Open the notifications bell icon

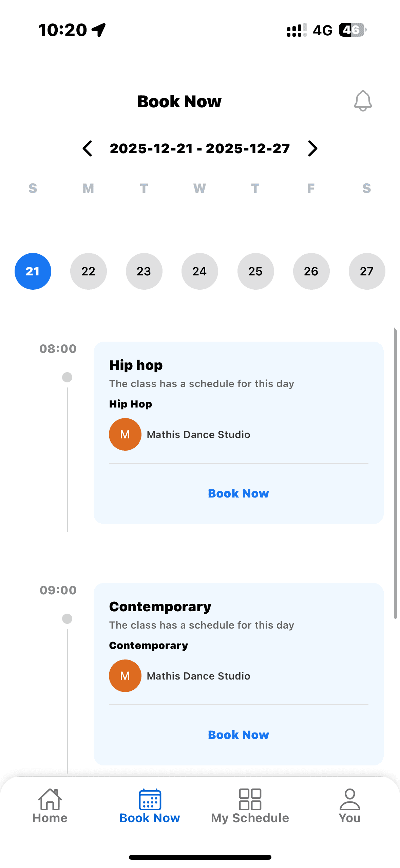[363, 101]
